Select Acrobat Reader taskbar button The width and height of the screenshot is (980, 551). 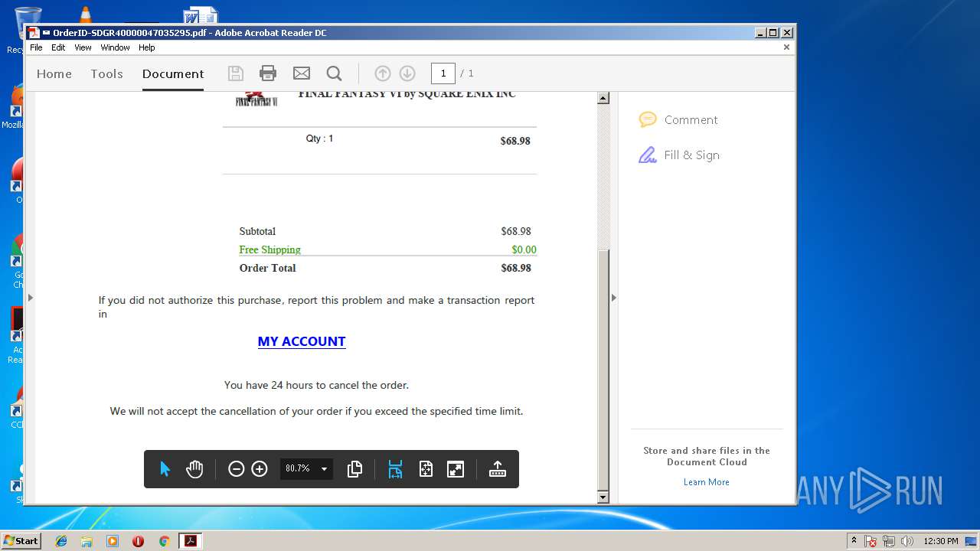tap(190, 541)
